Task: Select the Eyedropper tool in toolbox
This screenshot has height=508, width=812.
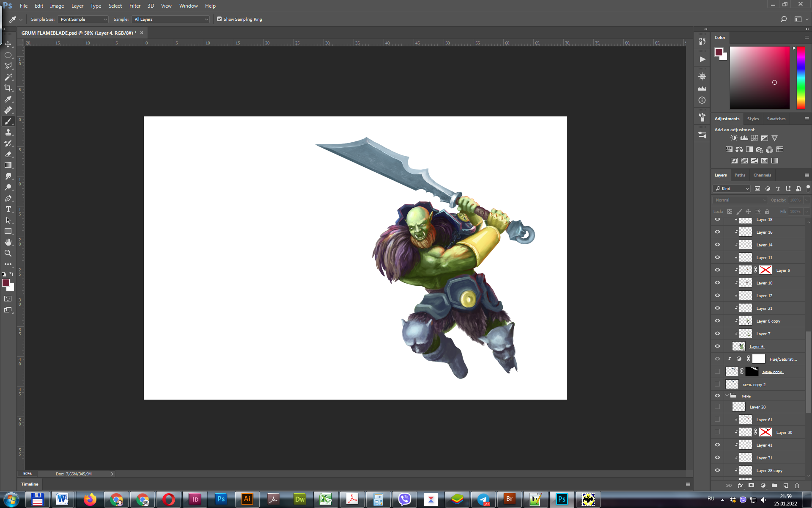Action: 8,99
